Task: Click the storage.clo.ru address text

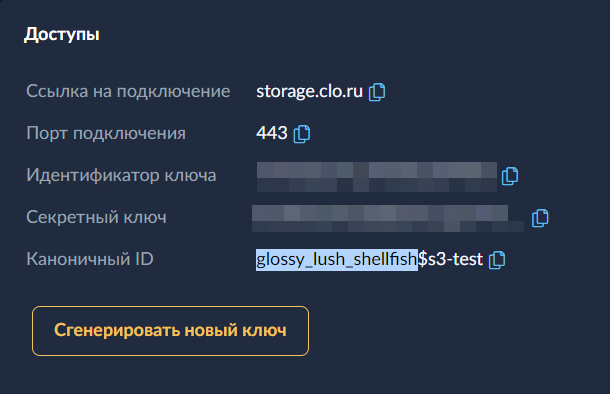Action: [309, 91]
